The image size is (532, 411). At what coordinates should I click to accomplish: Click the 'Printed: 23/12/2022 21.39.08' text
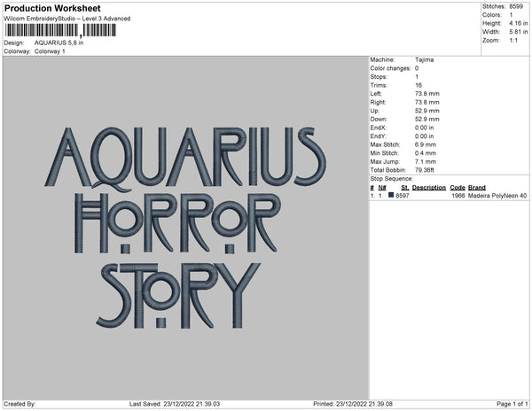[x=353, y=404]
